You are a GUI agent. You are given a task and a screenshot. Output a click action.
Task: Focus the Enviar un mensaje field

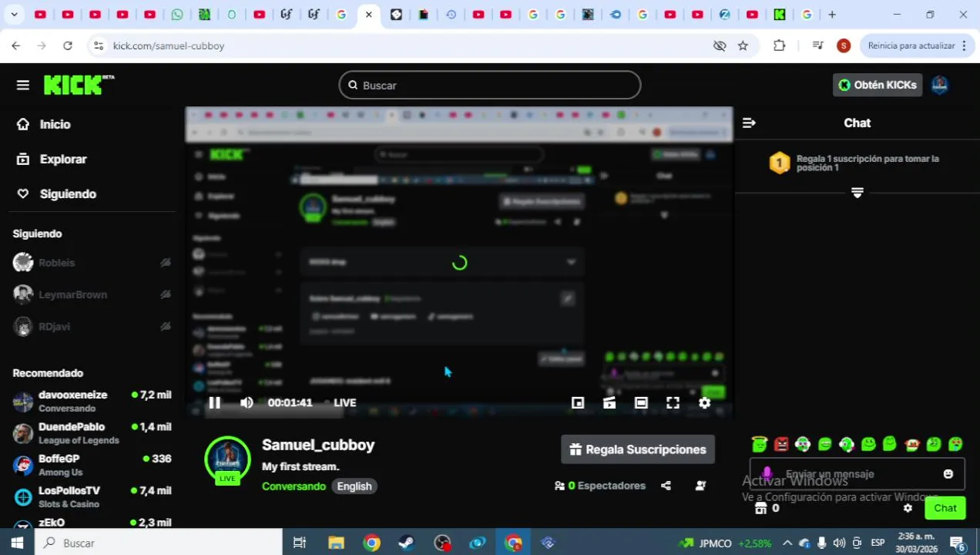(x=857, y=474)
